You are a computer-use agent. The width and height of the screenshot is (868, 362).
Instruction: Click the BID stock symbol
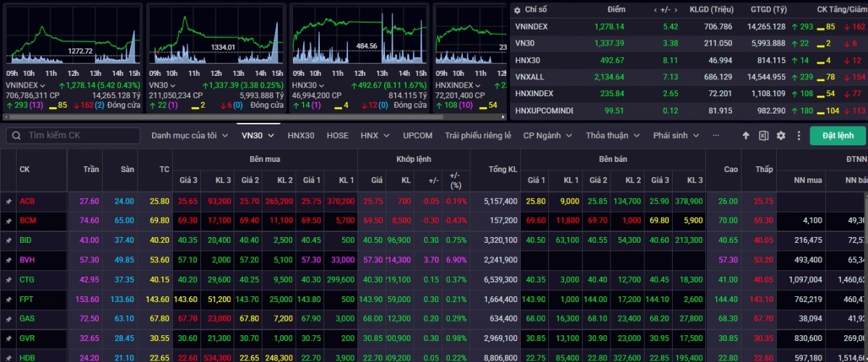[27, 240]
